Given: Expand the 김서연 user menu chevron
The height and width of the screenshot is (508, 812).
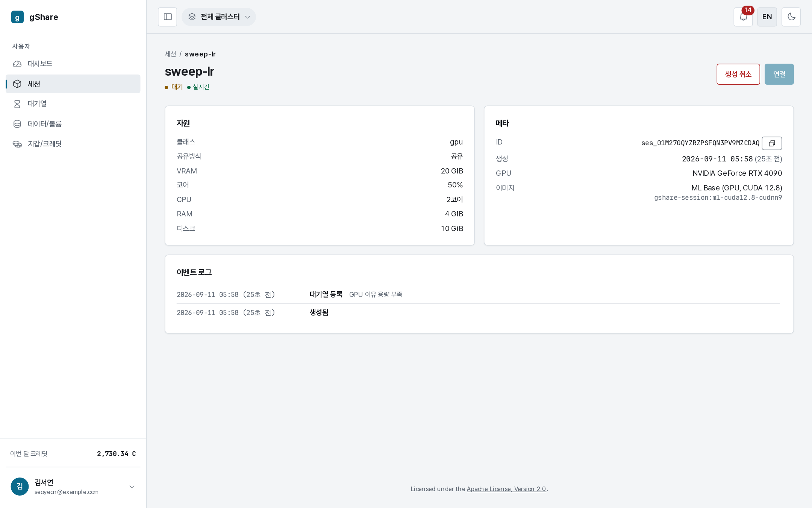Looking at the screenshot, I should 132,487.
